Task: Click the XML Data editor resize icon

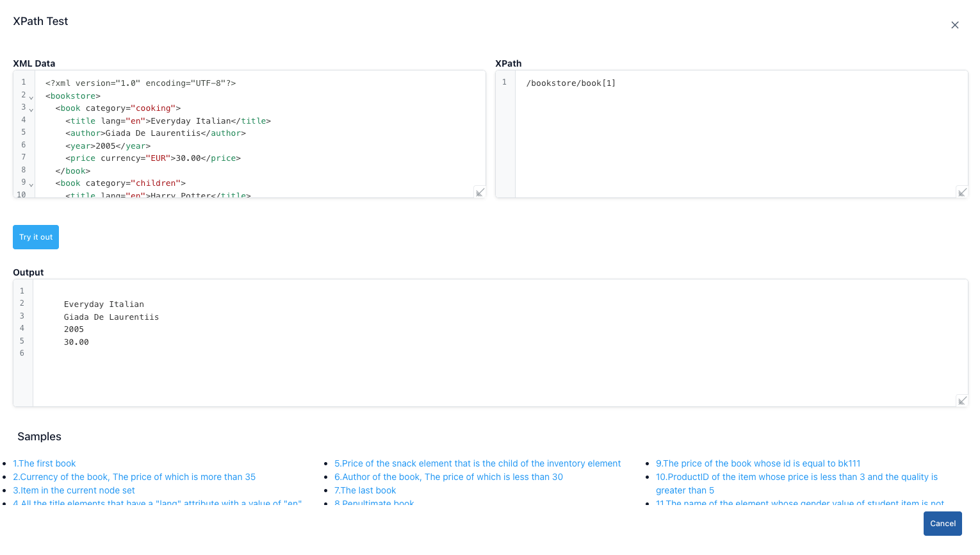Action: (x=479, y=192)
